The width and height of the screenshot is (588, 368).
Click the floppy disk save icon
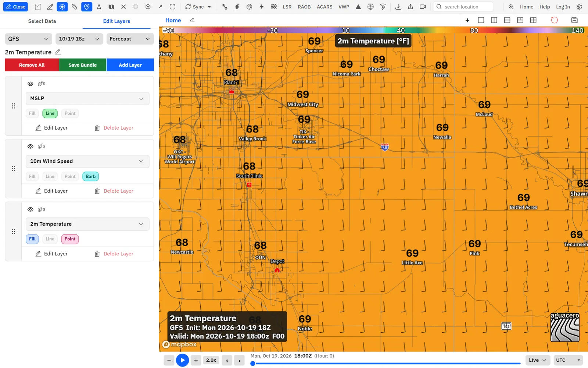[574, 20]
